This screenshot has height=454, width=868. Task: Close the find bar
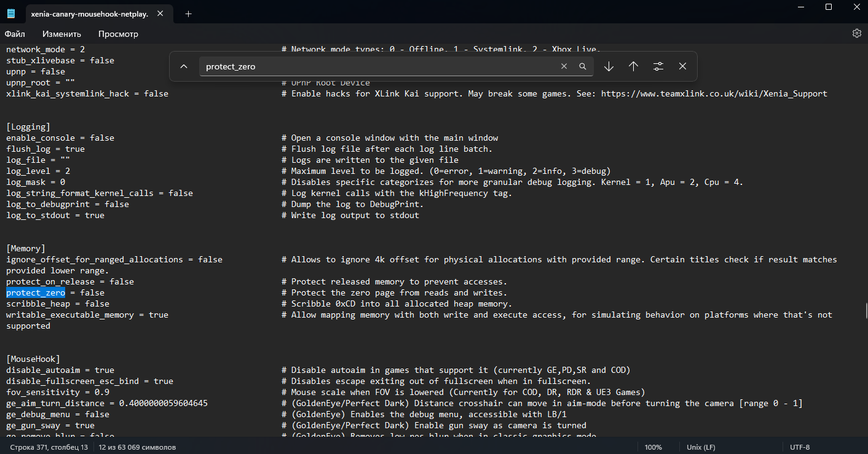682,66
